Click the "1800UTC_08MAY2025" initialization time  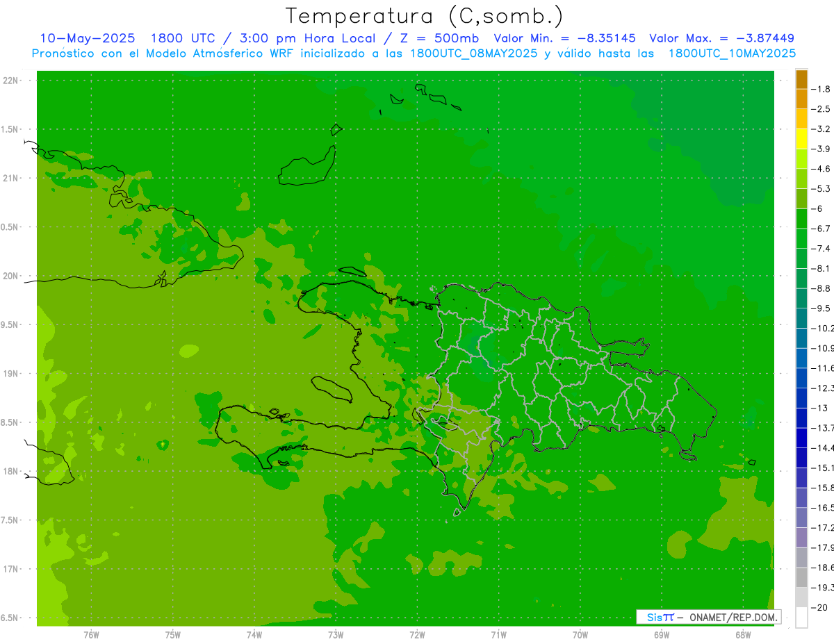click(474, 53)
